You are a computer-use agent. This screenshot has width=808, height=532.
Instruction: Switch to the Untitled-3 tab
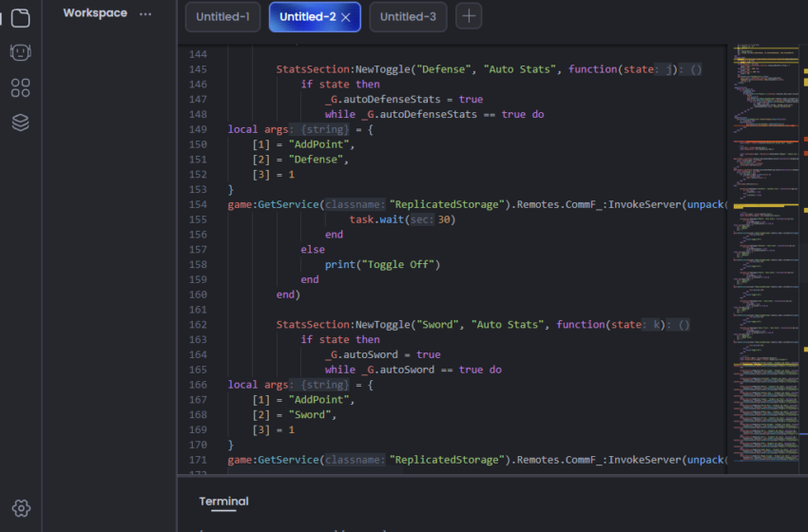408,17
